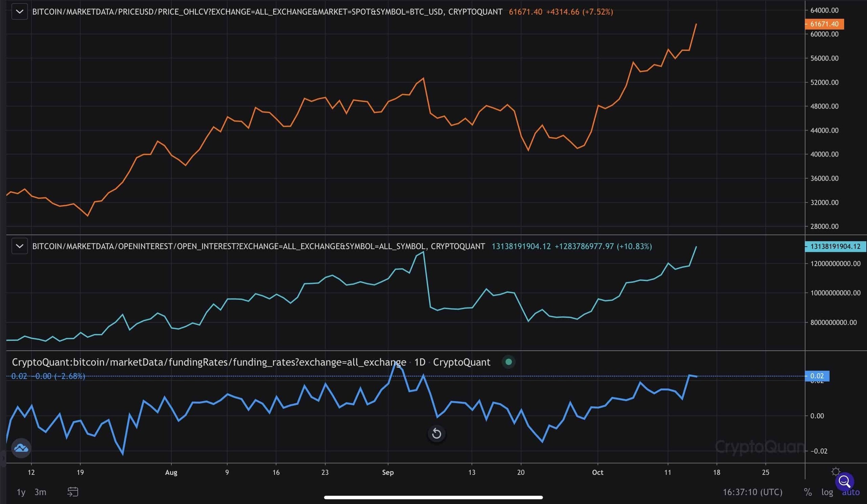
Task: Toggle log scale mode
Action: click(x=827, y=492)
